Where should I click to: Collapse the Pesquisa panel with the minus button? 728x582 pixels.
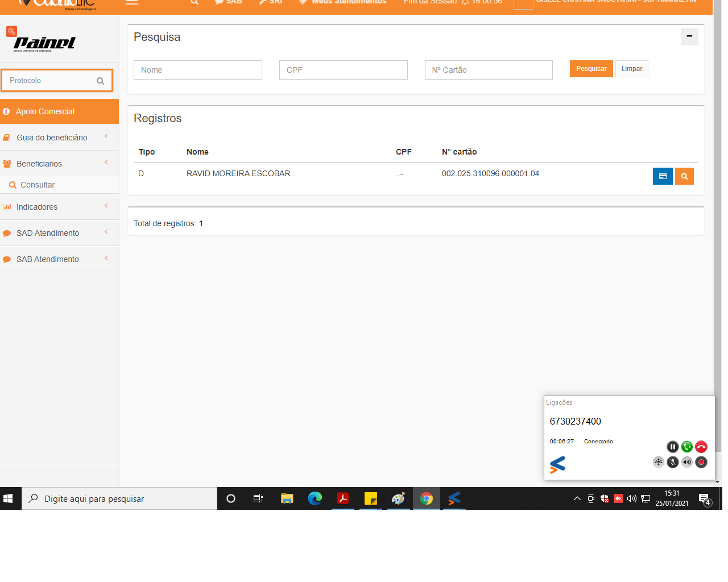tap(689, 36)
